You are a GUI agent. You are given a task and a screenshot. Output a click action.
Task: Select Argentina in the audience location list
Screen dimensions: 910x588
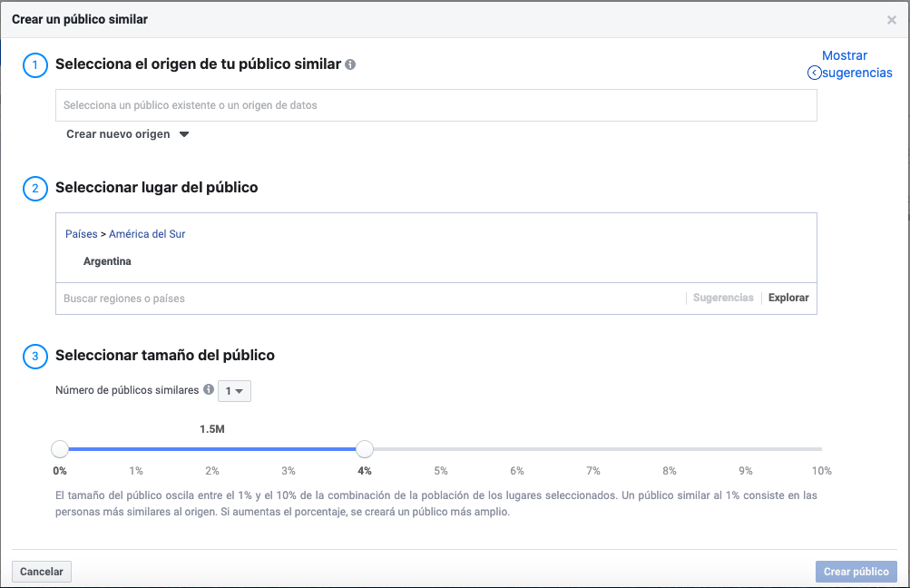click(107, 260)
